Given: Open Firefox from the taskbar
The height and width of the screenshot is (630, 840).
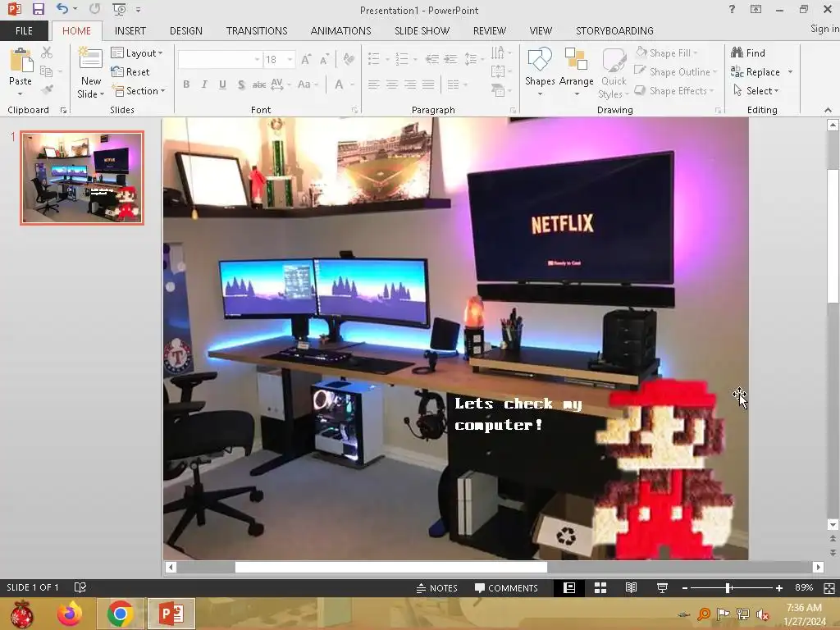Looking at the screenshot, I should pos(71,614).
